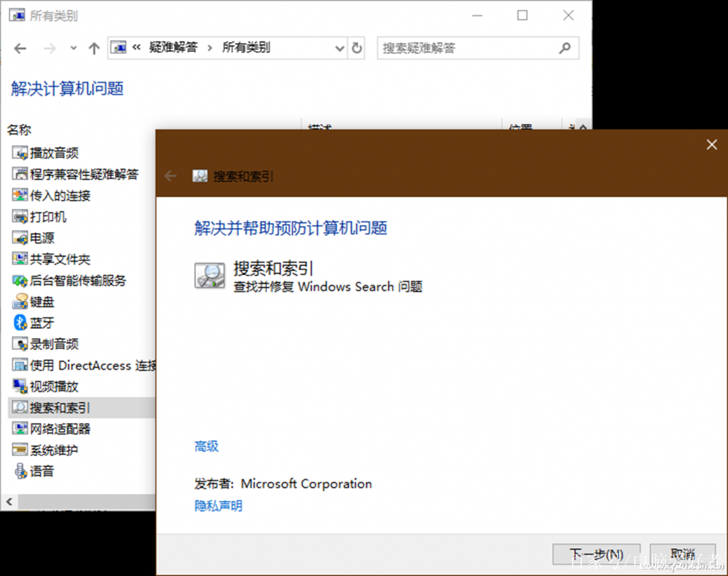
Task: Click the horizontal scrollbar thumb in the list
Action: pyautogui.click(x=86, y=502)
